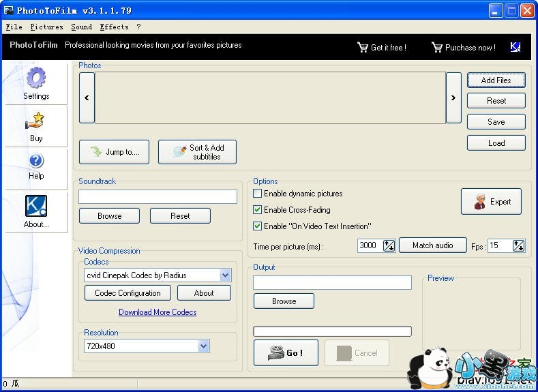Click the Get it free cart icon
The height and width of the screenshot is (392, 538).
coord(363,47)
